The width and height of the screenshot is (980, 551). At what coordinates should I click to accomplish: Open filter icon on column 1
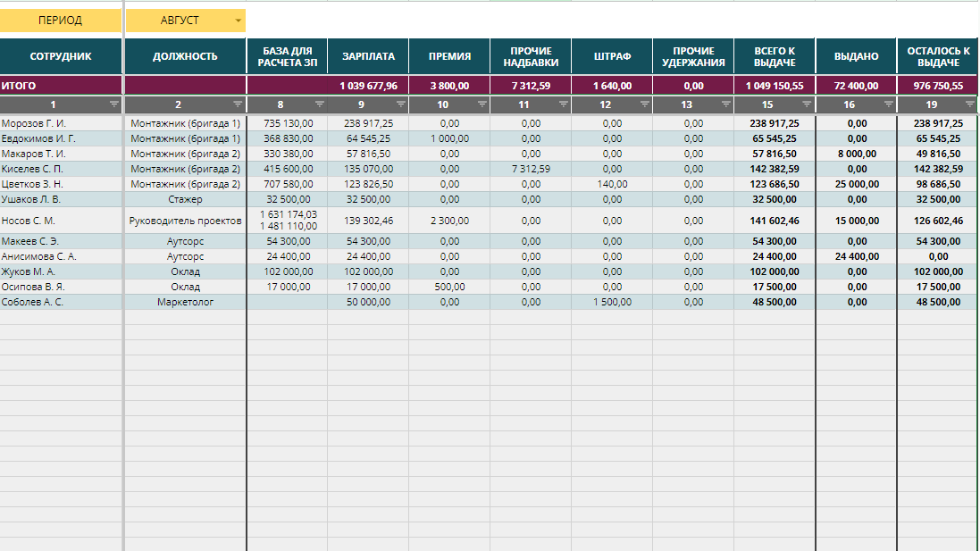pos(113,104)
